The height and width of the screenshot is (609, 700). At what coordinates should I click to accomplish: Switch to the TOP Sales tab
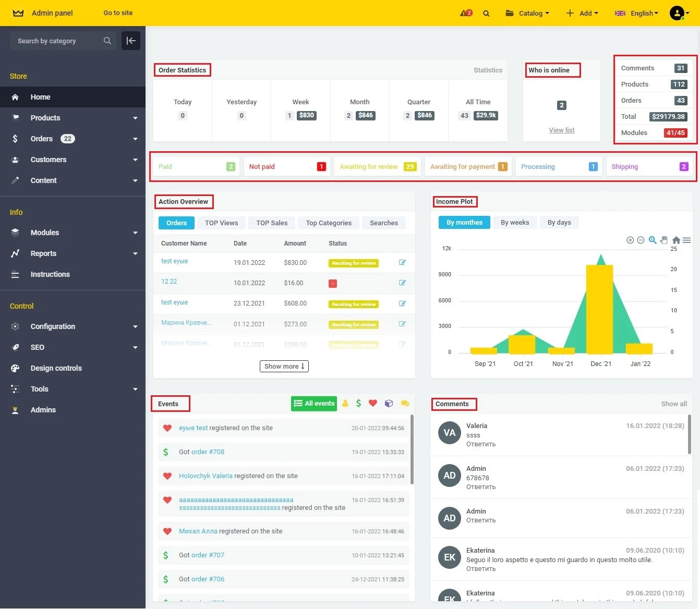click(271, 223)
